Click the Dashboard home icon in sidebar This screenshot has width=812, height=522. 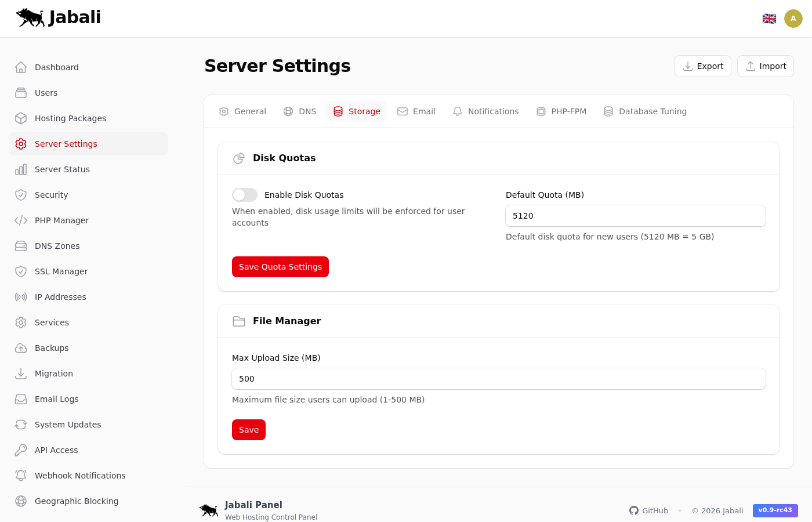[x=21, y=67]
